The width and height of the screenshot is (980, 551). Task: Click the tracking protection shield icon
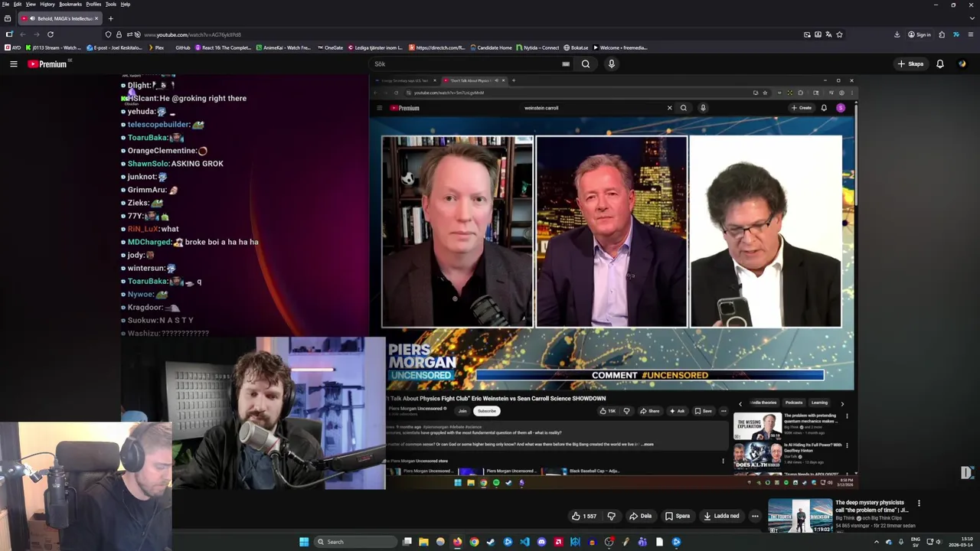coord(108,34)
